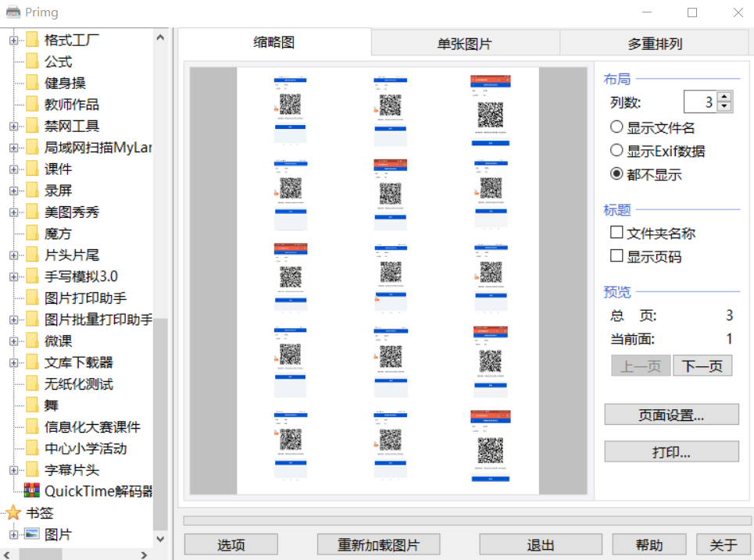Click the 美图秀秀 folder icon
This screenshot has height=560, width=754.
32,212
